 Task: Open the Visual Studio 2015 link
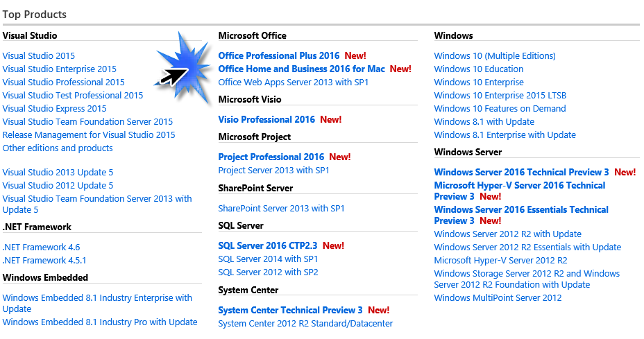[x=38, y=56]
